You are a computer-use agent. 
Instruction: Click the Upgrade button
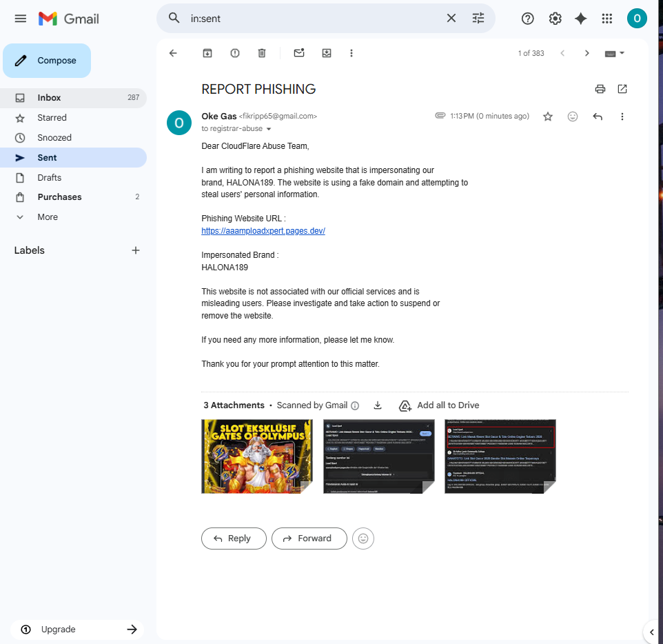[77, 630]
